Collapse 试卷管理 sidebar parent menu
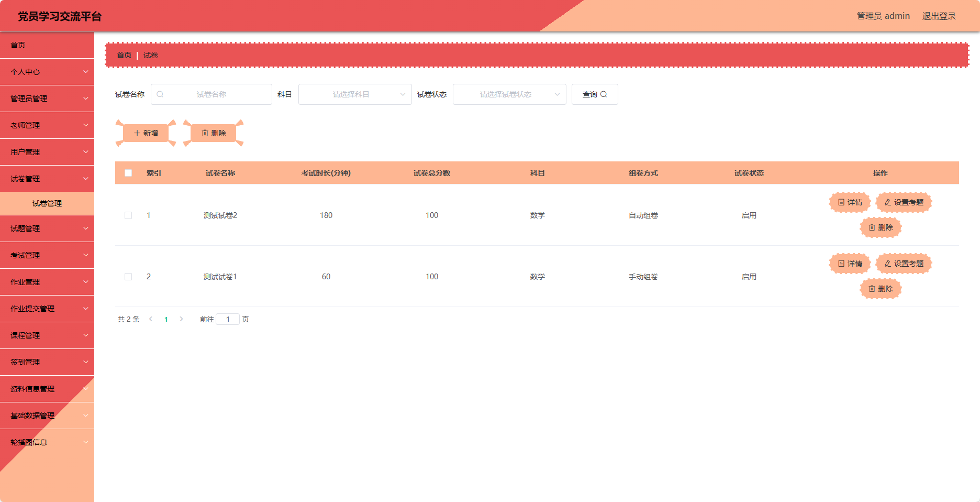The width and height of the screenshot is (980, 502). click(x=47, y=179)
